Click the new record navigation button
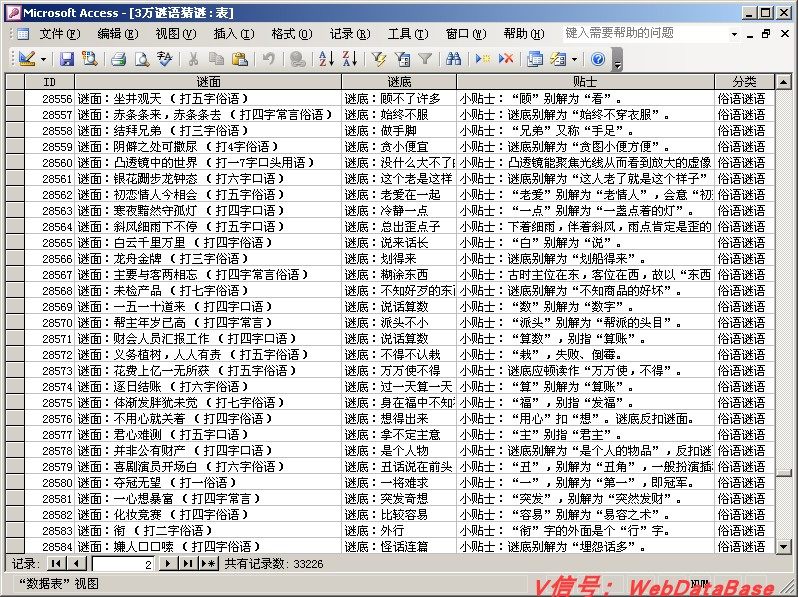The height and width of the screenshot is (597, 798). 209,563
